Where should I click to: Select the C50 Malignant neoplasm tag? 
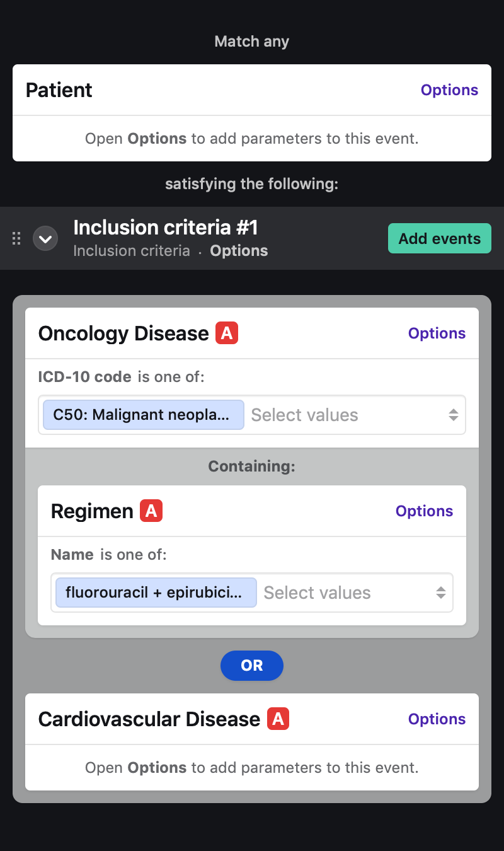[143, 415]
